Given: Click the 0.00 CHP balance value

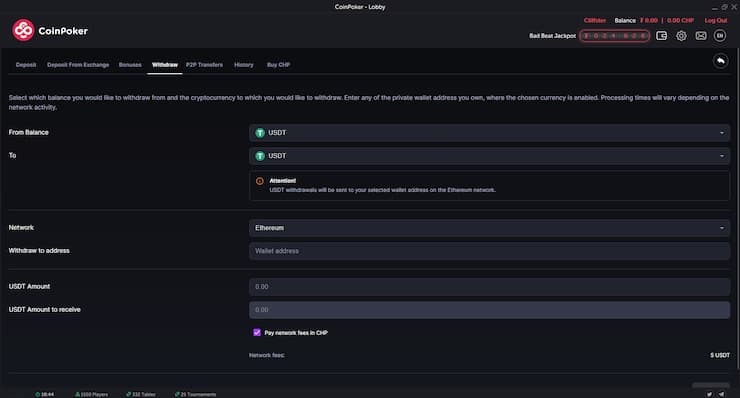Looking at the screenshot, I should (x=680, y=20).
